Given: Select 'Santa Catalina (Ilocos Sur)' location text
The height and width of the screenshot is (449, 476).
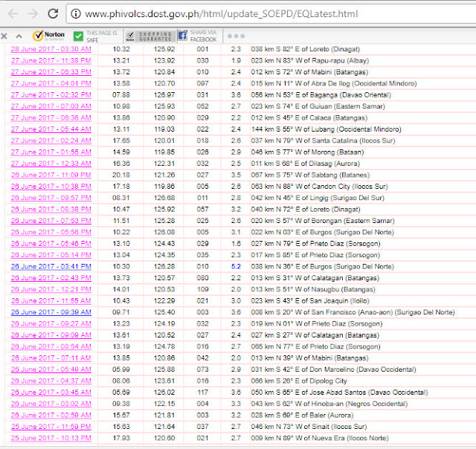Looking at the screenshot, I should click(353, 140).
